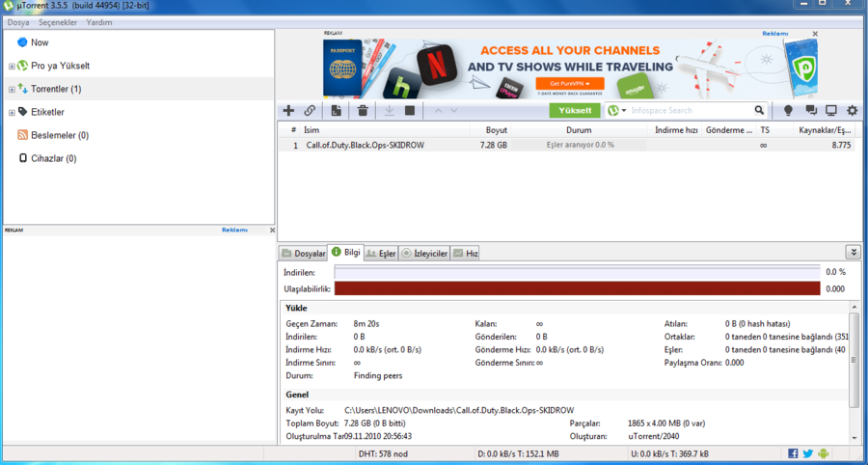Click Finding peers status text
Viewport: 868px width, 465px height.
(x=378, y=375)
